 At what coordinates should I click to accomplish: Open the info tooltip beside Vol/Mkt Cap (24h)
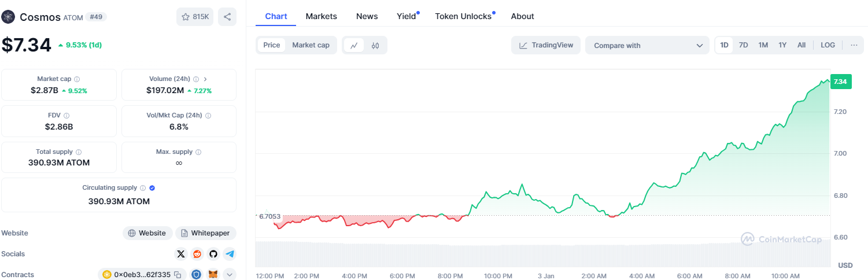(208, 116)
